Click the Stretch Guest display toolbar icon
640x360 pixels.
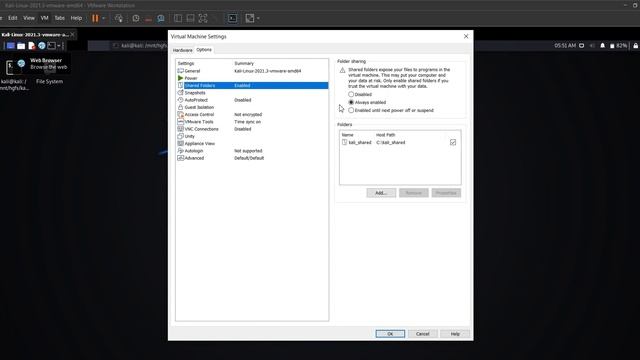(x=249, y=18)
